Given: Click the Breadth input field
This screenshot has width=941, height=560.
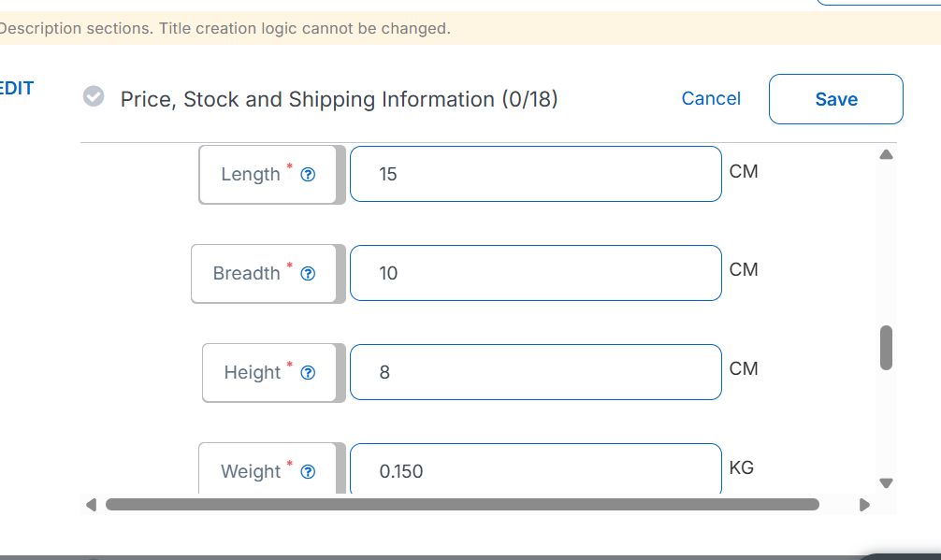Looking at the screenshot, I should tap(535, 273).
